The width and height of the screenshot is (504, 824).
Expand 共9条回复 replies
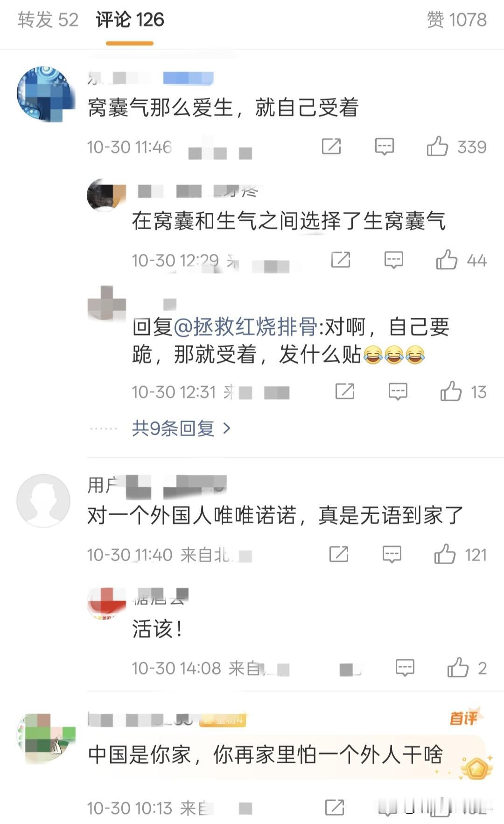(173, 428)
